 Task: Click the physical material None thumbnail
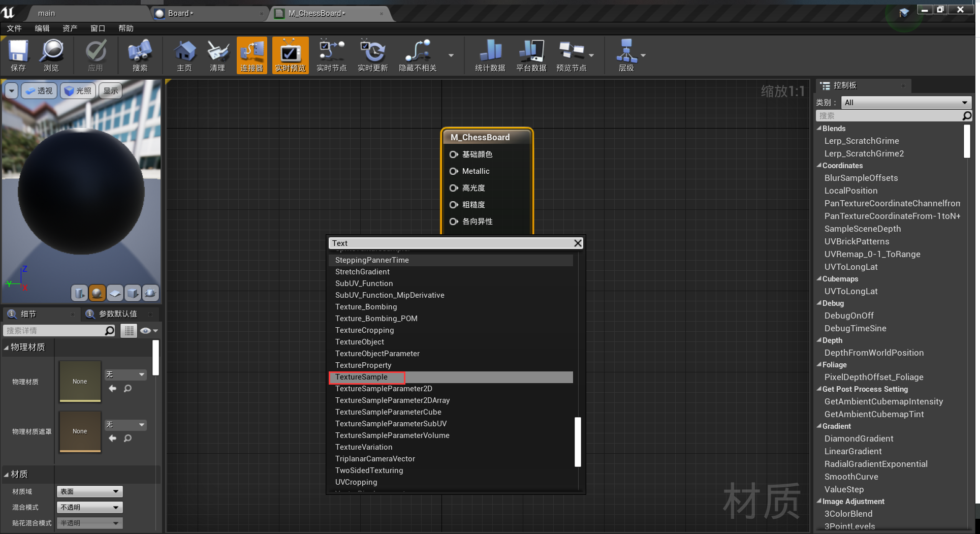pyautogui.click(x=80, y=381)
